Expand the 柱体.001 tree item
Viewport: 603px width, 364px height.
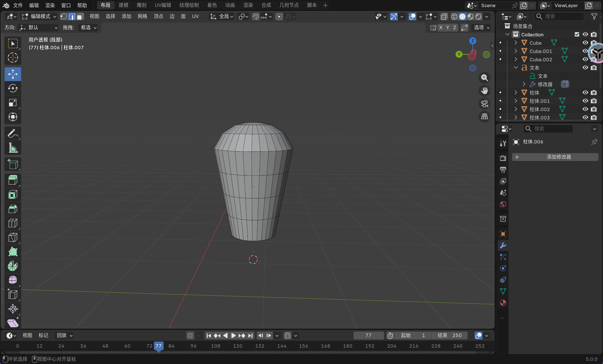coord(516,101)
